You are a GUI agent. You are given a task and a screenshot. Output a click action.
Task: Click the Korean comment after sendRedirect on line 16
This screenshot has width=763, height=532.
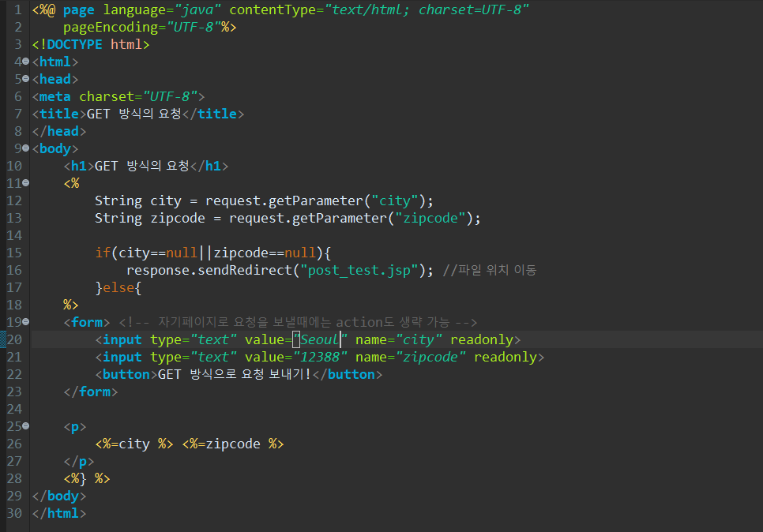point(490,271)
